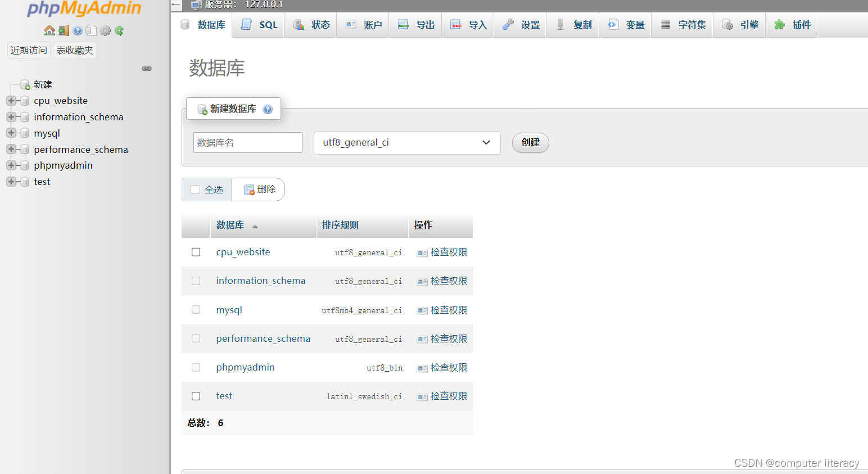Open the test database link in the table
This screenshot has height=474, width=868.
click(224, 396)
